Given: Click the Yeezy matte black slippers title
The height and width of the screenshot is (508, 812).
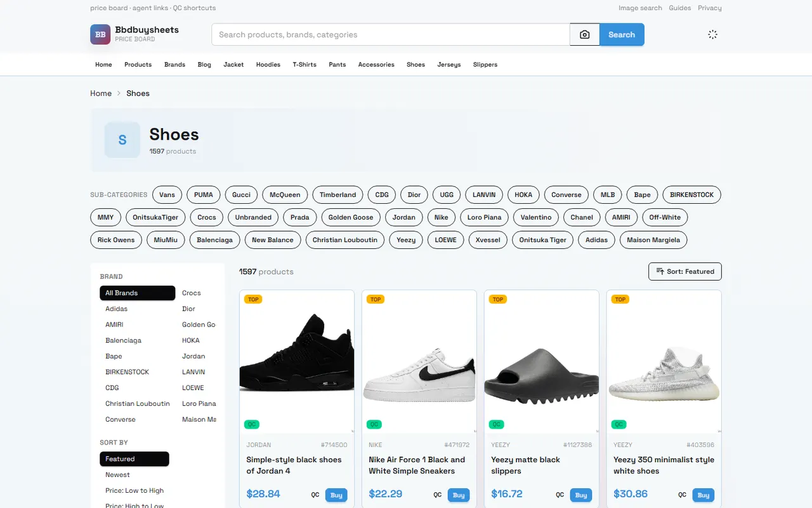Looking at the screenshot, I should tap(525, 465).
